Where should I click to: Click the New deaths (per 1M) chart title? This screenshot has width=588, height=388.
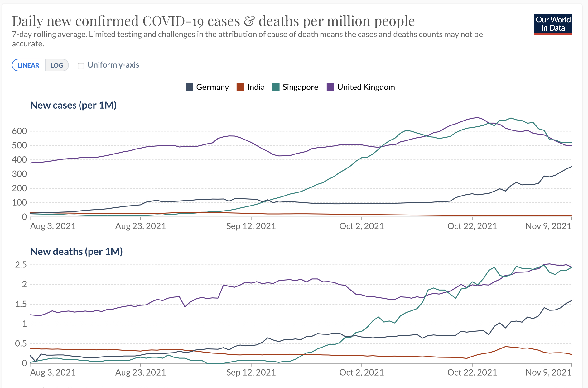[x=76, y=252]
